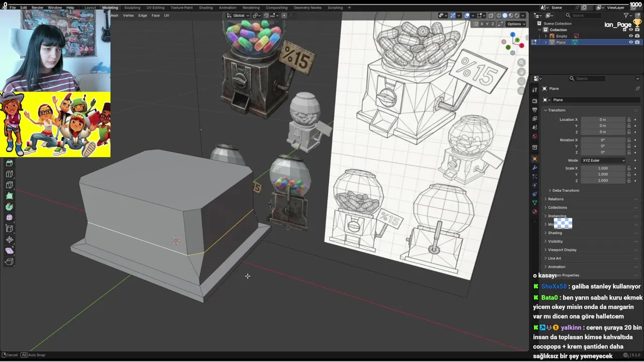Select wireframe viewport shading
Screen dimensions: 644x362
coord(499,16)
